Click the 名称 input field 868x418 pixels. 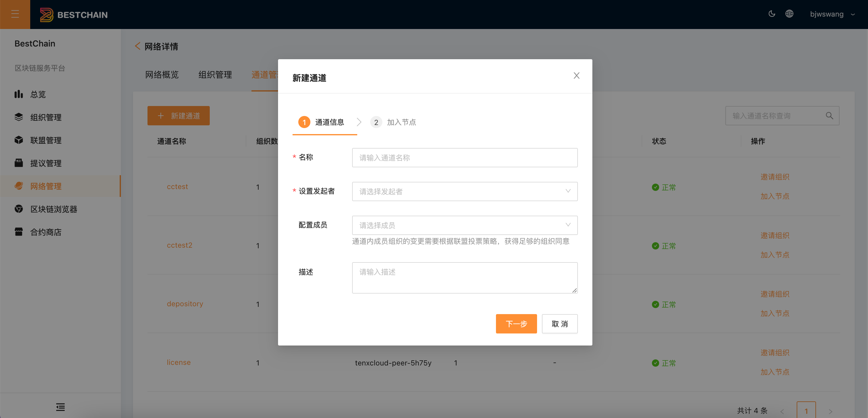[x=465, y=158]
